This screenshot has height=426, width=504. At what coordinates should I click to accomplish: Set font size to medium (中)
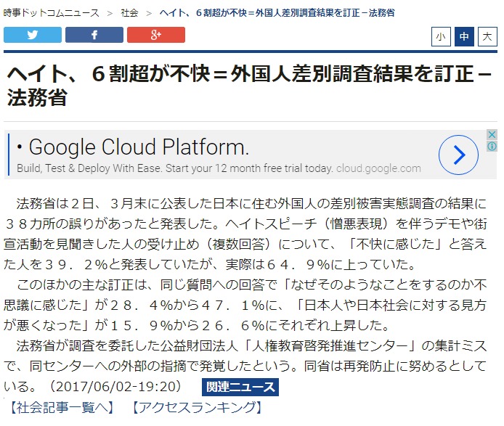[464, 36]
